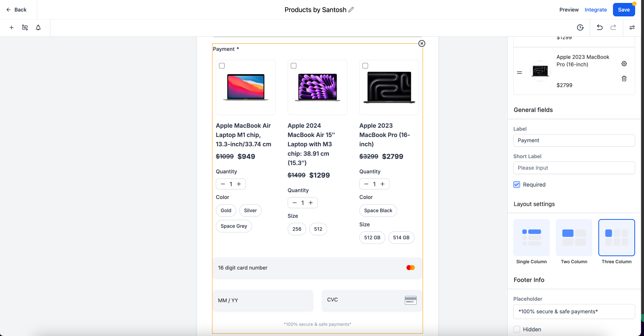The height and width of the screenshot is (336, 644).
Task: Open the Integrate link
Action: point(596,10)
